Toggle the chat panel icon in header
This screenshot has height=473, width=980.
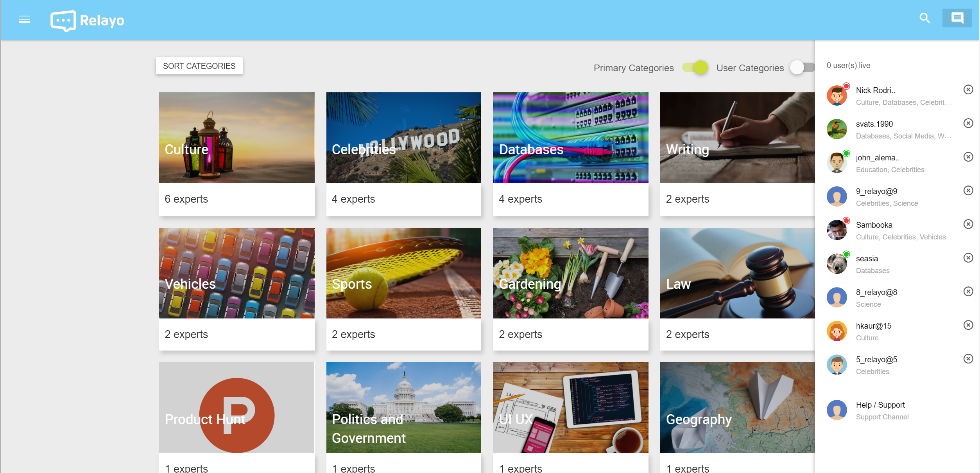coord(957,18)
